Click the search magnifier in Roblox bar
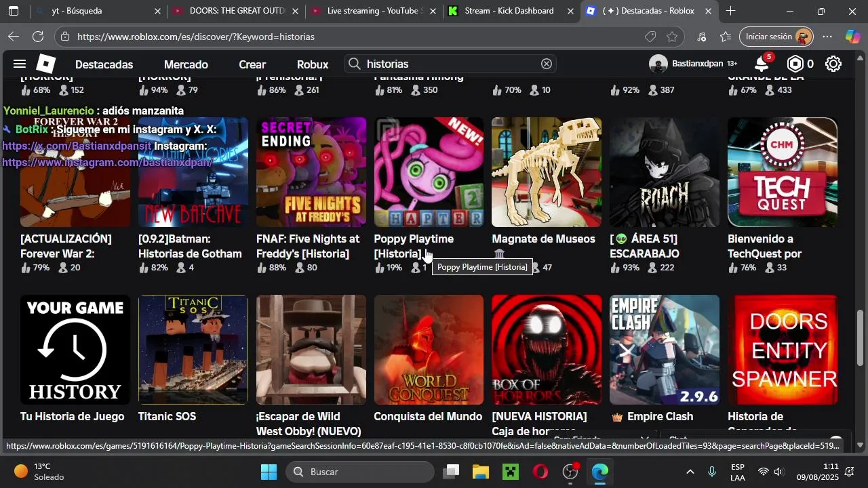868x488 pixels. [x=354, y=64]
